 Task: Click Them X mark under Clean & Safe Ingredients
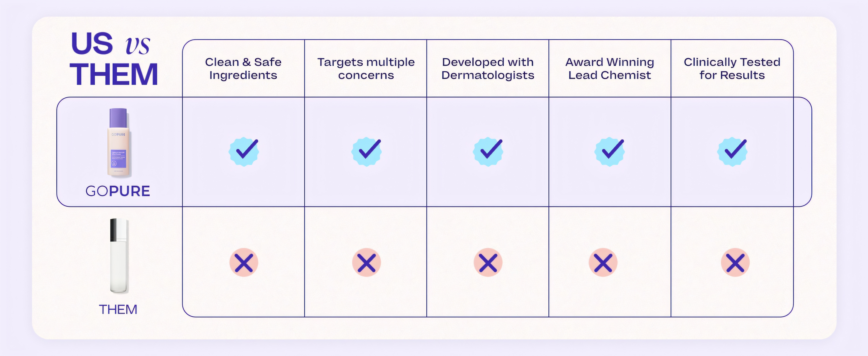244,263
